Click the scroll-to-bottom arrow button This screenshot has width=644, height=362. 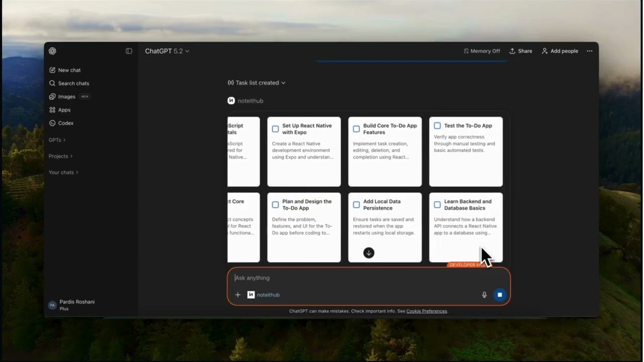(x=369, y=253)
